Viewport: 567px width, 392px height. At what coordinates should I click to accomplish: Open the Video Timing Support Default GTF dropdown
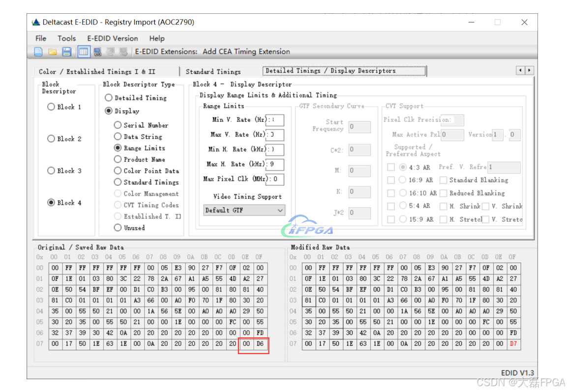244,210
